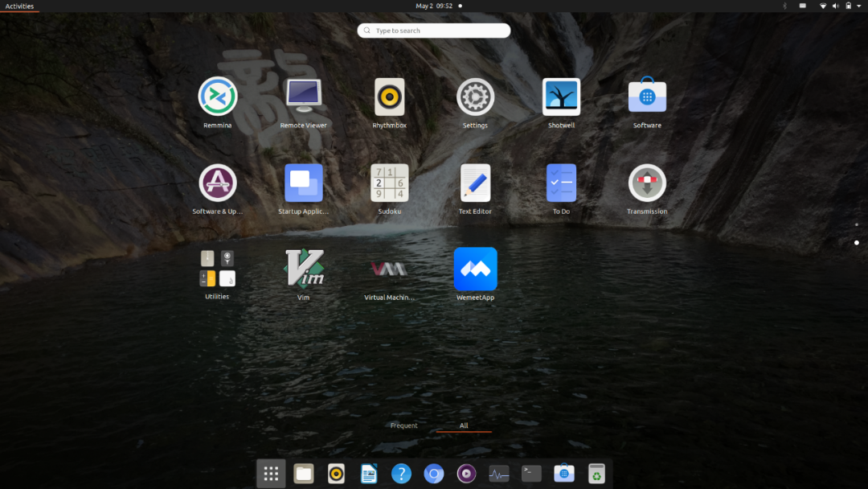Open Help from the dock
The height and width of the screenshot is (489, 868).
[x=401, y=474]
